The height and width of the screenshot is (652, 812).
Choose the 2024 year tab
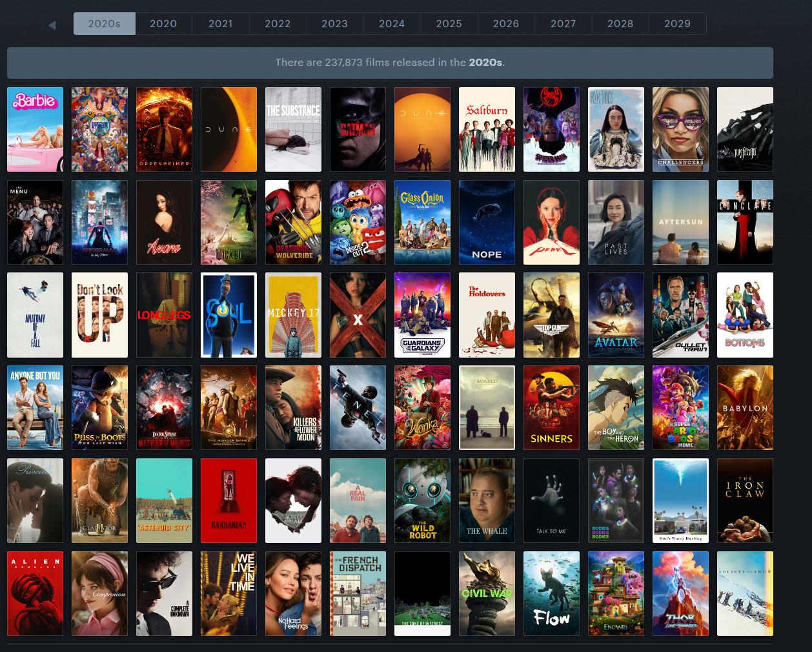pyautogui.click(x=392, y=23)
